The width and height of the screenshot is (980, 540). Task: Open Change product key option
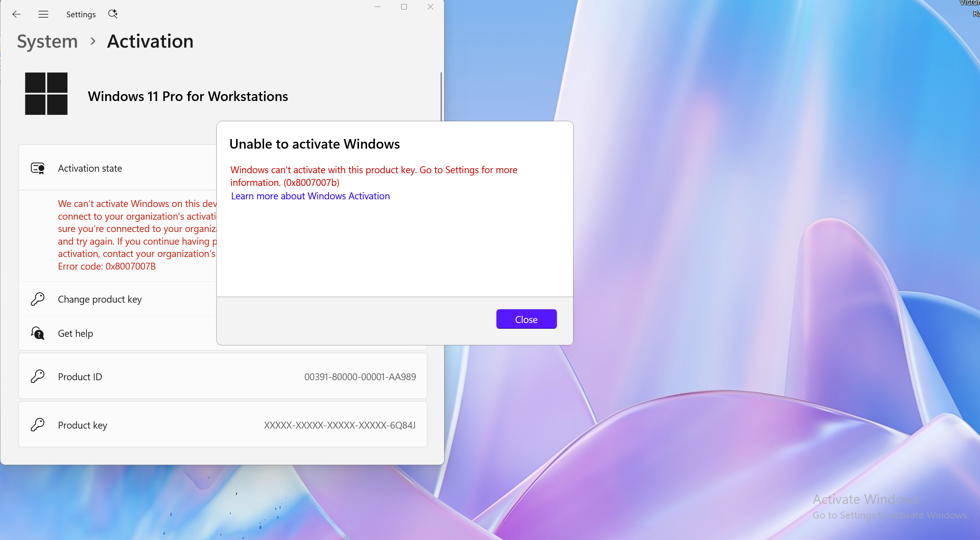[118, 299]
